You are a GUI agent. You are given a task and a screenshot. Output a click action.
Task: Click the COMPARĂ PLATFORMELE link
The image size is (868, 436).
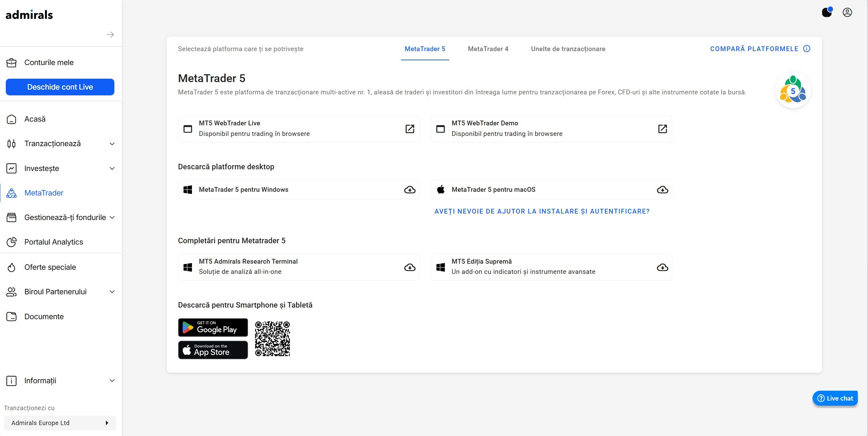pyautogui.click(x=754, y=49)
